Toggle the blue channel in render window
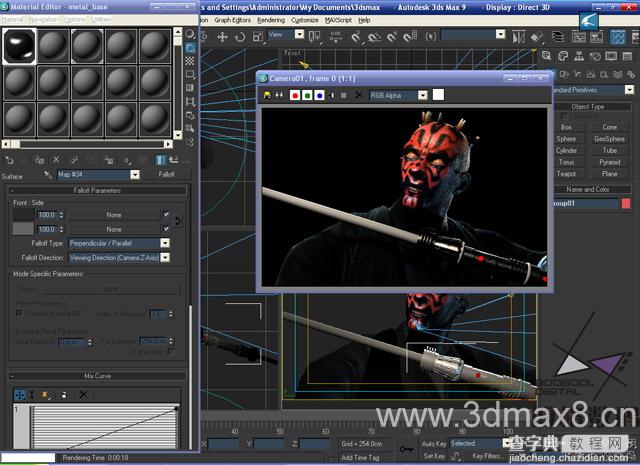Viewport: 640px width, 465px height. [x=320, y=95]
